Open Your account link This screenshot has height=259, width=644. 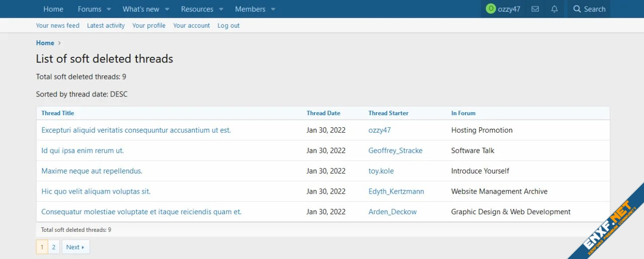tap(191, 26)
